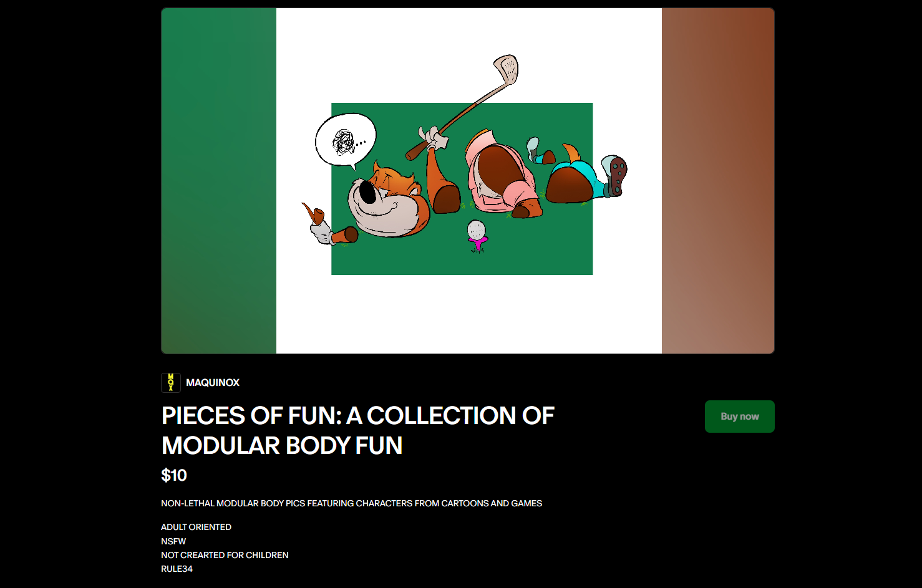Click the ADULT ORIENTED text line
This screenshot has width=922, height=588.
196,527
